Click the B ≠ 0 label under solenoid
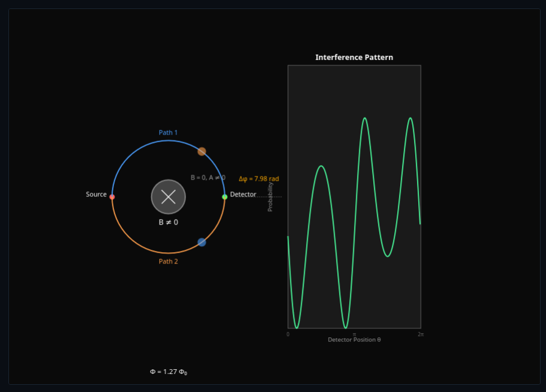Screen dimensions: 546x392 [x=168, y=222]
